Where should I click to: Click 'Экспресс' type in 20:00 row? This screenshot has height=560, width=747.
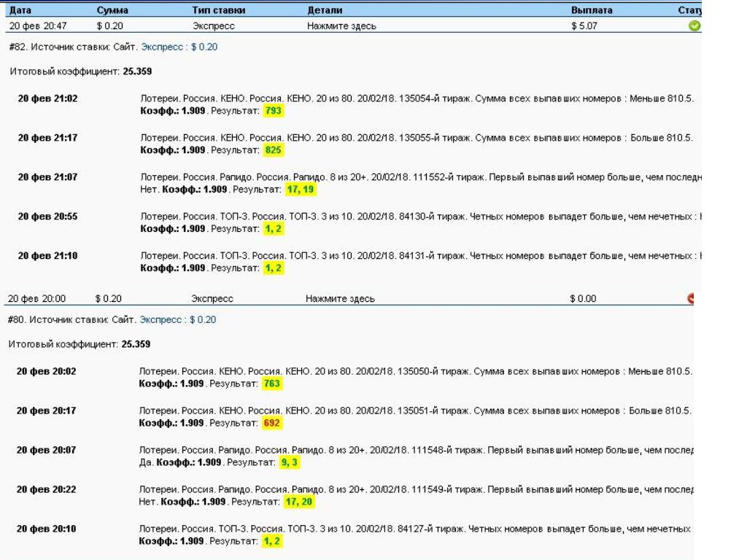click(x=212, y=299)
